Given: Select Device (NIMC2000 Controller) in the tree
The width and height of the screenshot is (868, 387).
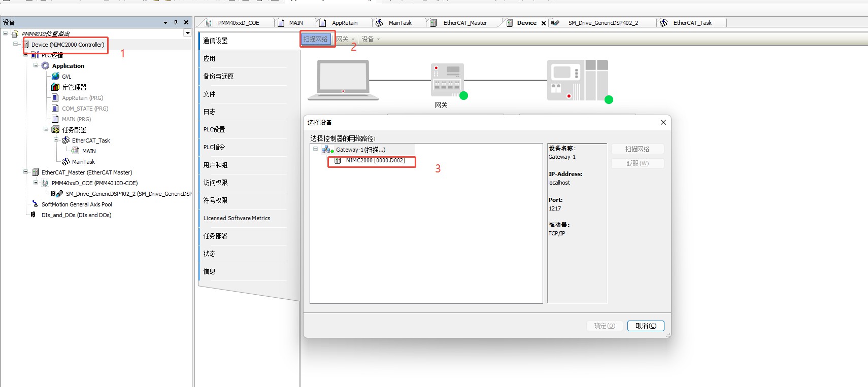Looking at the screenshot, I should [68, 45].
